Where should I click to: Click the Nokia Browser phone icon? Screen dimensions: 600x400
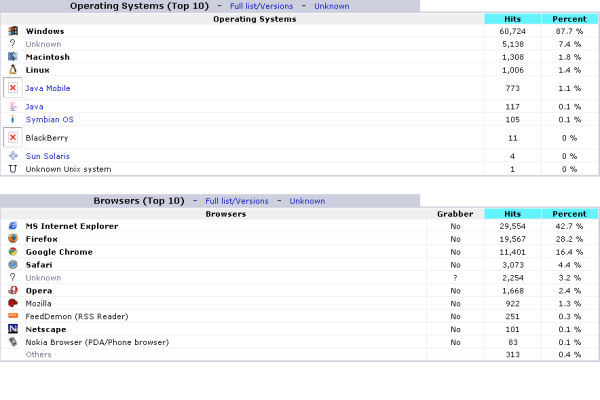click(x=13, y=342)
